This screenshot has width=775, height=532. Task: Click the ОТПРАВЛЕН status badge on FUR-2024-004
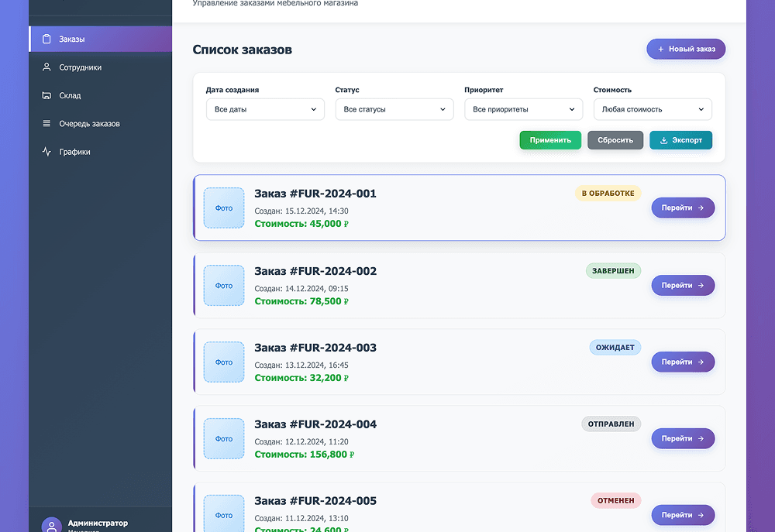(611, 424)
